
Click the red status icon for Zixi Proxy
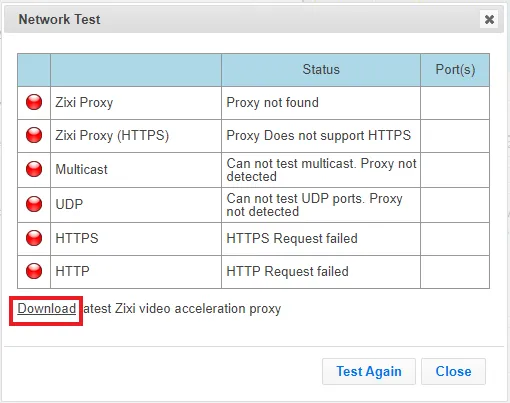point(34,102)
